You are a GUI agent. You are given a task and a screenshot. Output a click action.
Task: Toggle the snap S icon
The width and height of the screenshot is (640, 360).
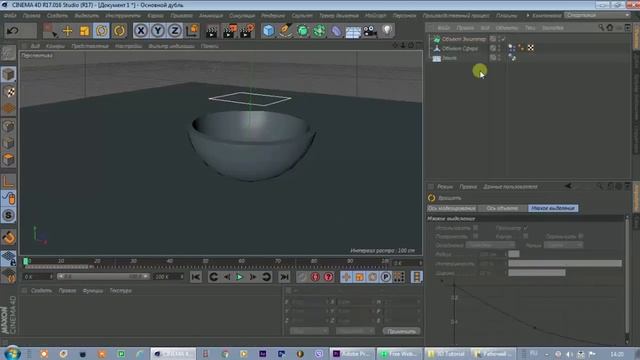point(9,216)
